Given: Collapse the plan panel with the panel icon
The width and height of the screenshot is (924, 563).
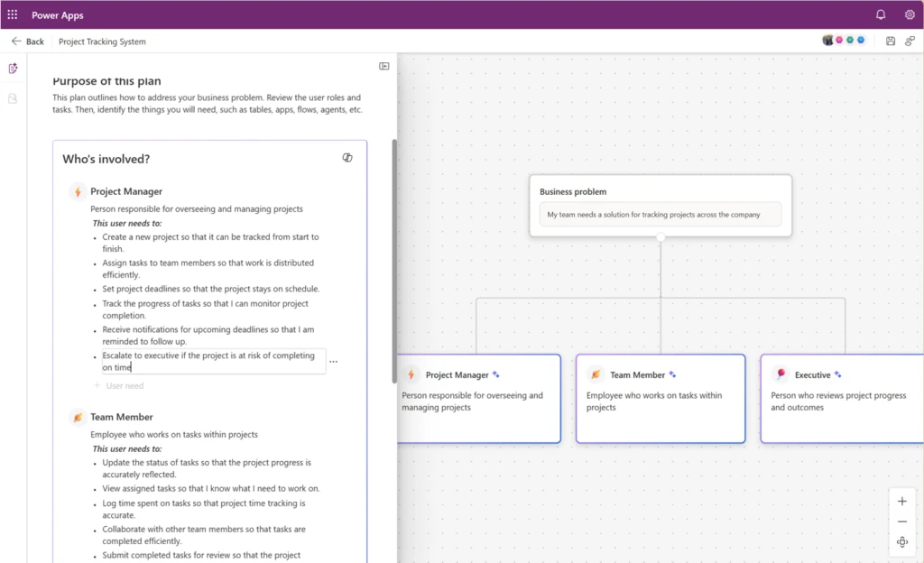Looking at the screenshot, I should 383,65.
